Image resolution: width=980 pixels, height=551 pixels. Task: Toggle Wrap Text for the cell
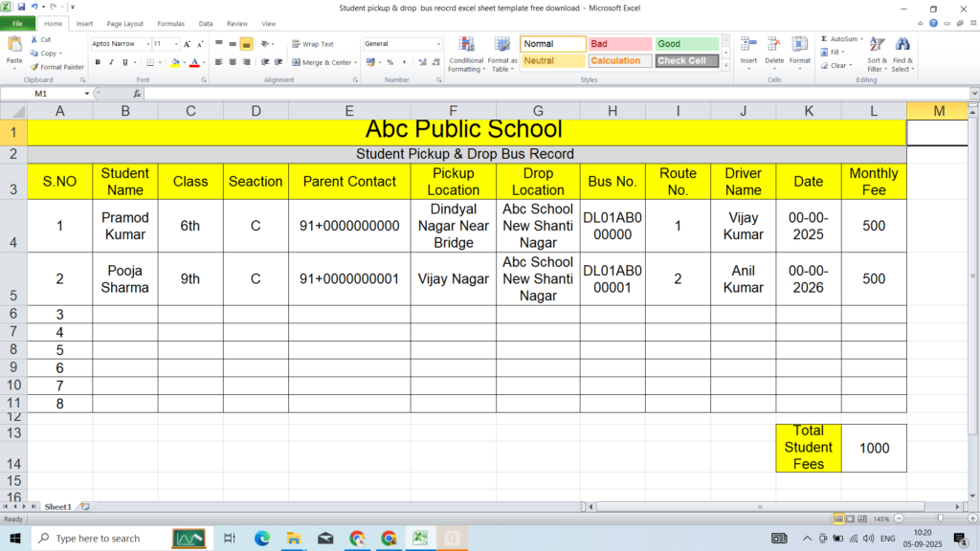point(312,44)
